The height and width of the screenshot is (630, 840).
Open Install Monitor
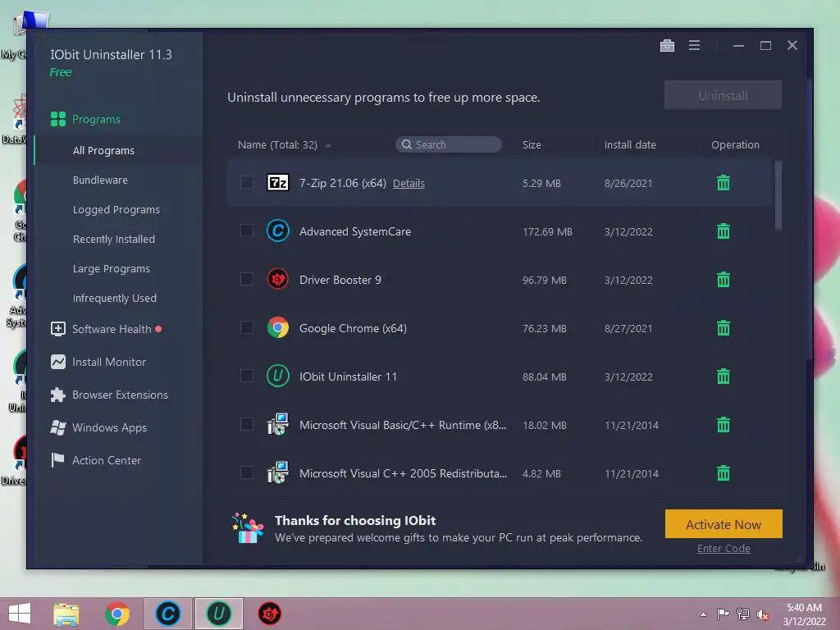pyautogui.click(x=98, y=362)
